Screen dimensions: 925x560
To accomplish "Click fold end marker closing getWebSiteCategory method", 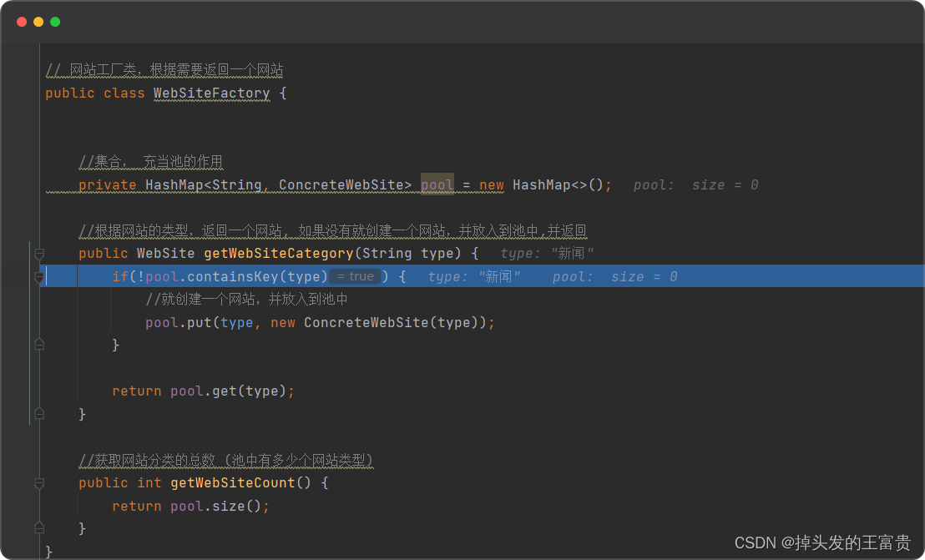I will pyautogui.click(x=39, y=413).
